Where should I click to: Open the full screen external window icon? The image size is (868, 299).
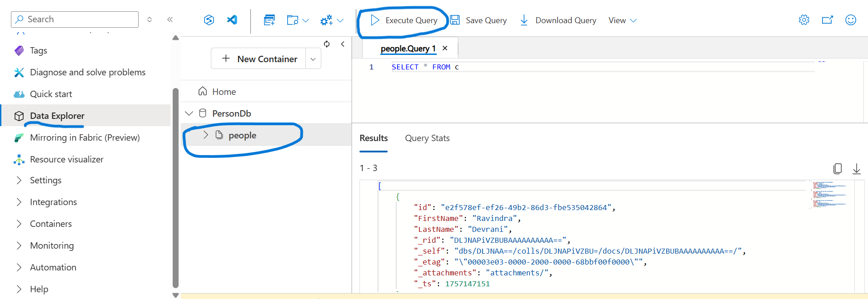[827, 20]
